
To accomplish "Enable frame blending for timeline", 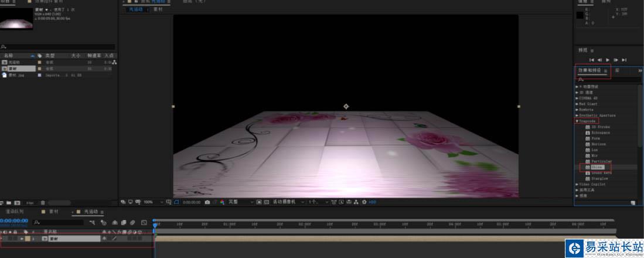I will pos(124,223).
